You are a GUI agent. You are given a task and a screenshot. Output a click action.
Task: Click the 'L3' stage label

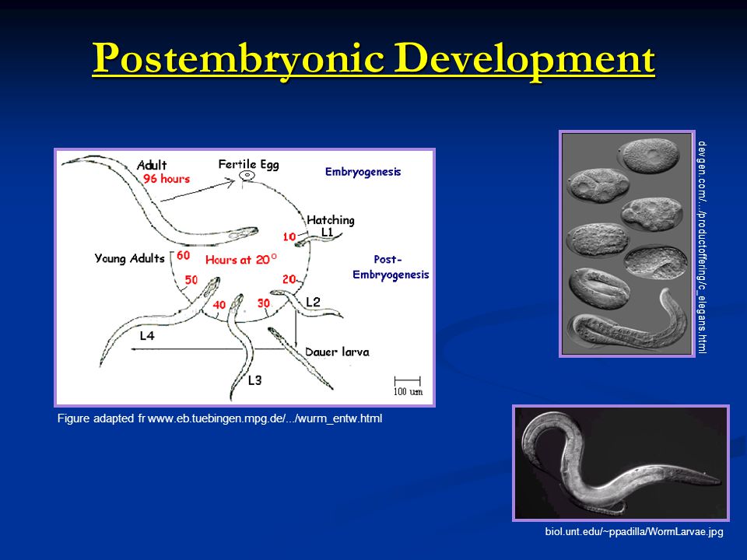(x=255, y=380)
